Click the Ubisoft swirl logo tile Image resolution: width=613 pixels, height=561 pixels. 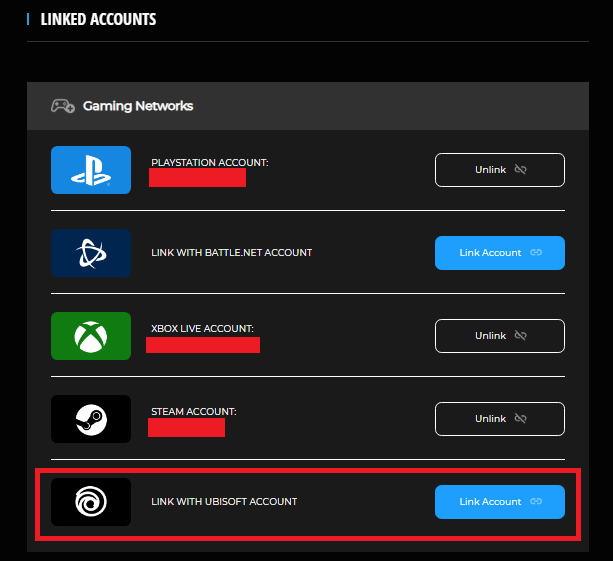(91, 502)
